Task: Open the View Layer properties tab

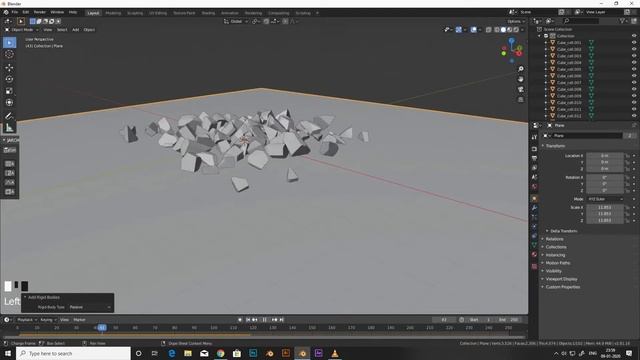Action: tap(534, 168)
